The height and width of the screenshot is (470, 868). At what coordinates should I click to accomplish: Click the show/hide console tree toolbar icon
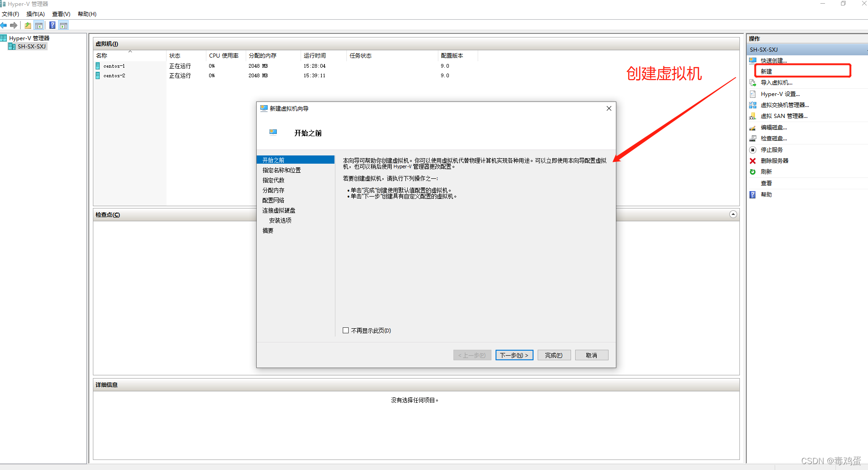pos(39,25)
